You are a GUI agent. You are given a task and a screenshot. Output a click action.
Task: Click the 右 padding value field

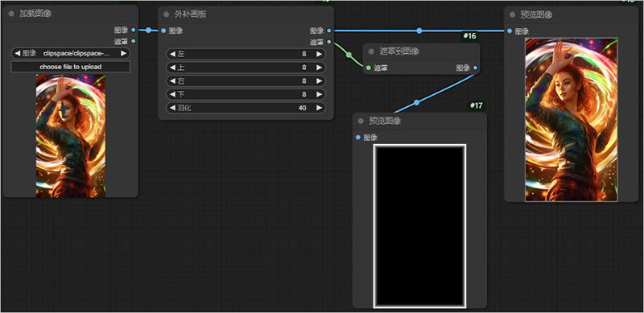(246, 81)
